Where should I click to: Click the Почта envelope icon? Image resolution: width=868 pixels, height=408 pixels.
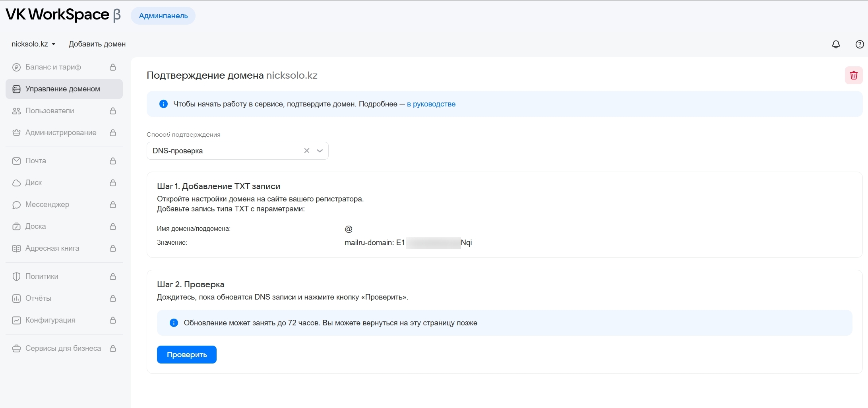(16, 161)
